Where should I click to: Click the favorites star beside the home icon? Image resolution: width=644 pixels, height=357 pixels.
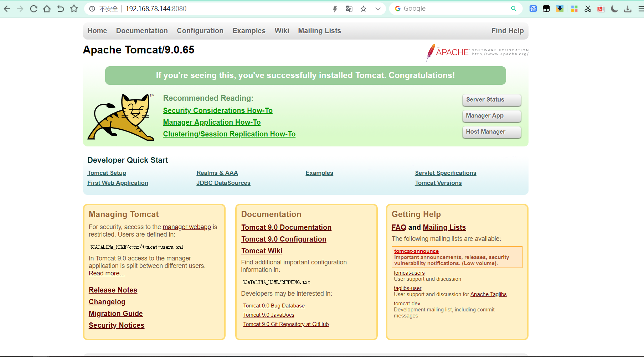74,9
